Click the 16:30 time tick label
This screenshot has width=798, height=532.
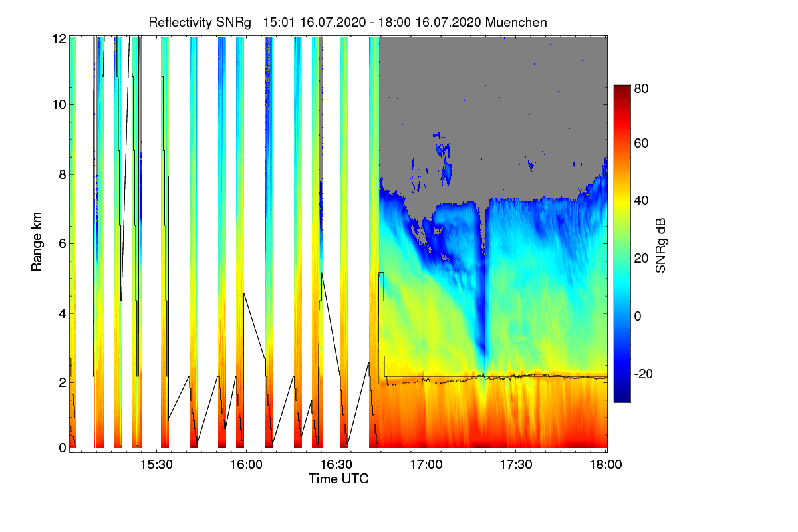point(336,464)
